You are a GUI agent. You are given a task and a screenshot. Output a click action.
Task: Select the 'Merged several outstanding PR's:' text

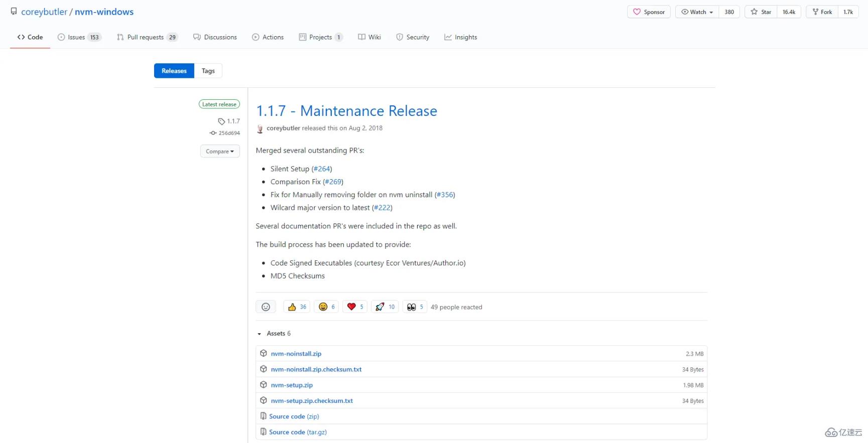(x=310, y=151)
